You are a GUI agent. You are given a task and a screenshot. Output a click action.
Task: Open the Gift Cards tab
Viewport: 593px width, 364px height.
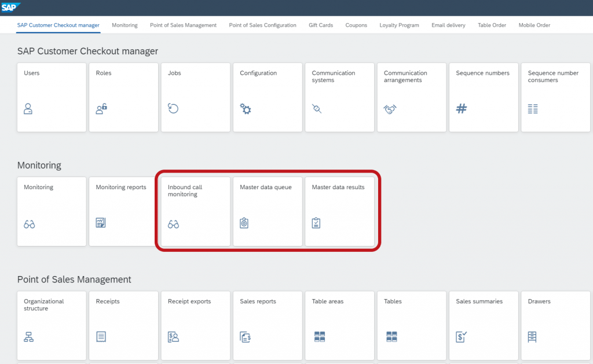[321, 25]
